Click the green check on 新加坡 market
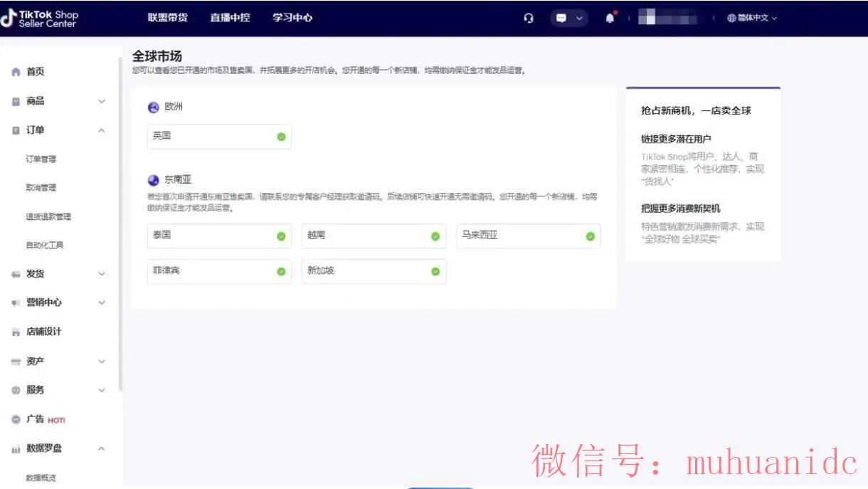The width and height of the screenshot is (868, 489). click(x=435, y=271)
